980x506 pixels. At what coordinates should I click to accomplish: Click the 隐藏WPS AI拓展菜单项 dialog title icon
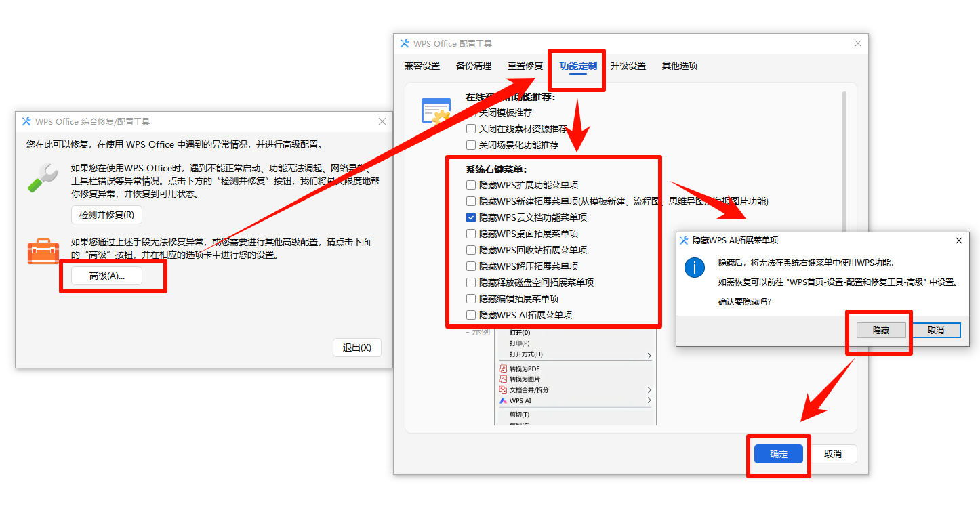(x=684, y=240)
